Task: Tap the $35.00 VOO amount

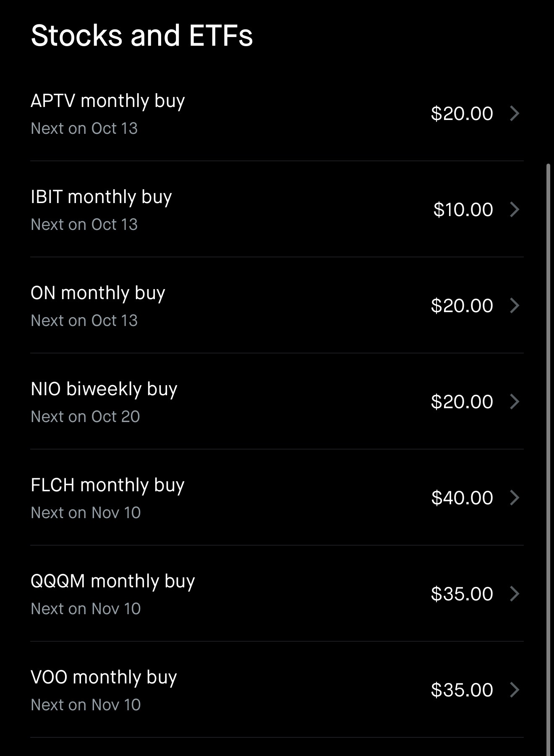Action: [x=462, y=690]
